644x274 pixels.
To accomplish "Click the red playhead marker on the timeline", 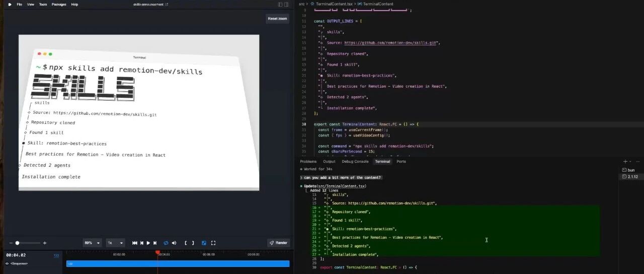I will 157,252.
